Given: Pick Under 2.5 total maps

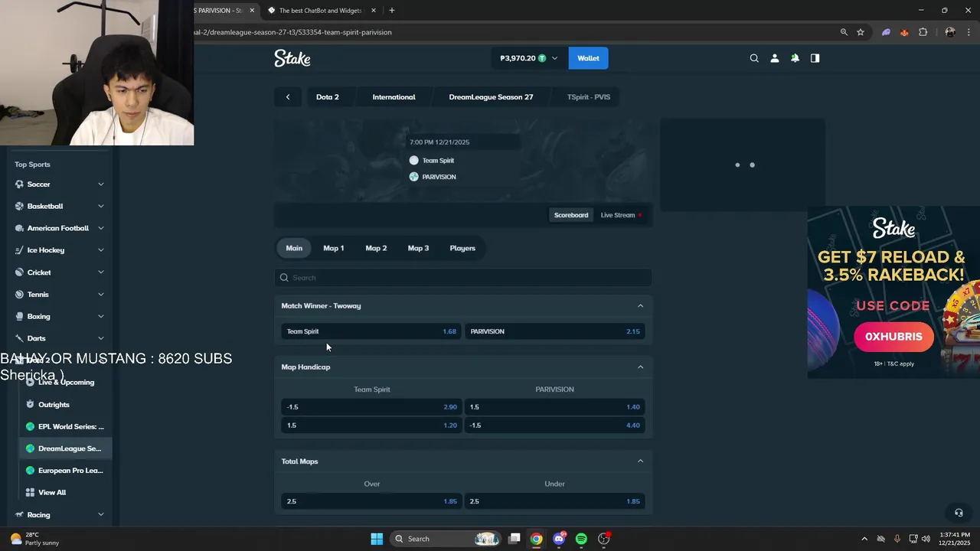Looking at the screenshot, I should [555, 501].
